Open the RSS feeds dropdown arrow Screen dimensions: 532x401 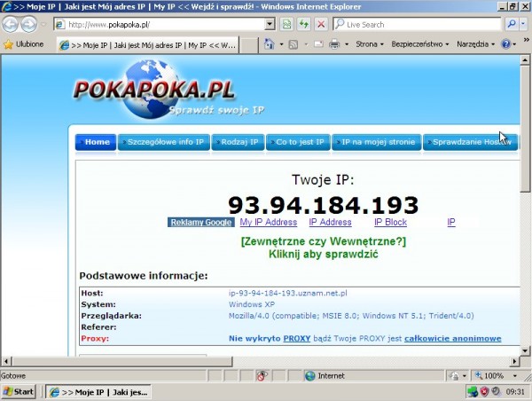[x=306, y=44]
